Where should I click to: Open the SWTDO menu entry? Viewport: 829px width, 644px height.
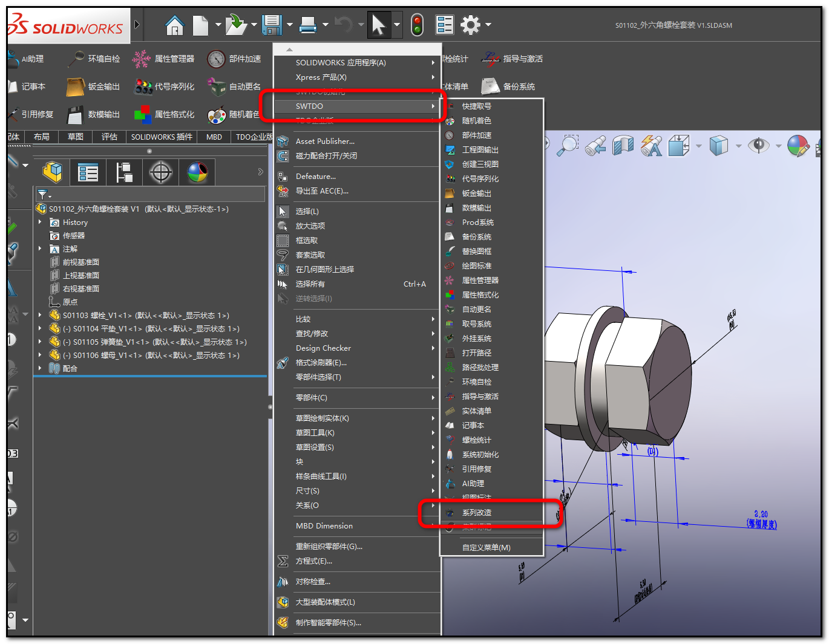[309, 106]
